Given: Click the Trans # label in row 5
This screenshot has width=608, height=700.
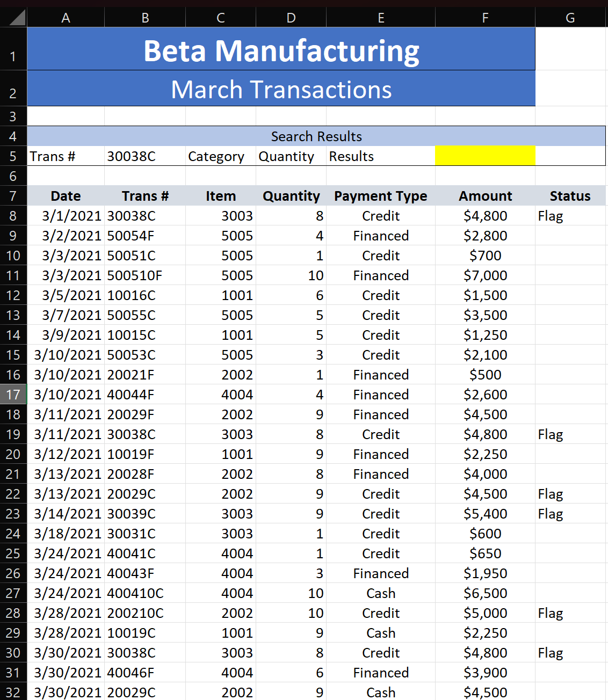Looking at the screenshot, I should point(66,156).
